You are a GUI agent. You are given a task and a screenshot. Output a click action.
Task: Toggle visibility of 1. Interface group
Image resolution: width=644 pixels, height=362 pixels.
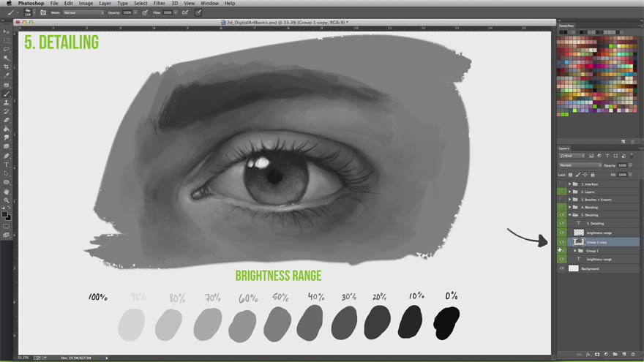(x=561, y=184)
